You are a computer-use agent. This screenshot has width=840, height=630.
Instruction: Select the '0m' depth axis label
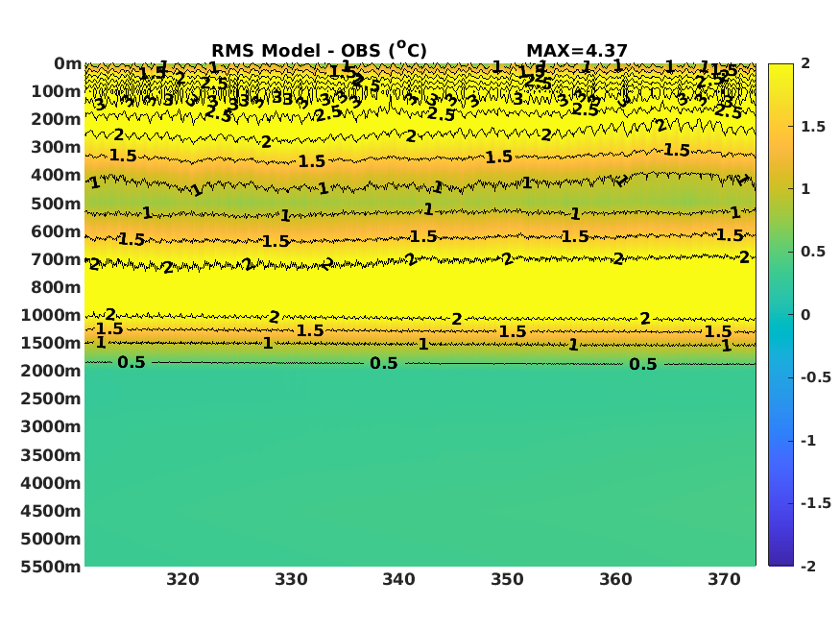pyautogui.click(x=67, y=63)
